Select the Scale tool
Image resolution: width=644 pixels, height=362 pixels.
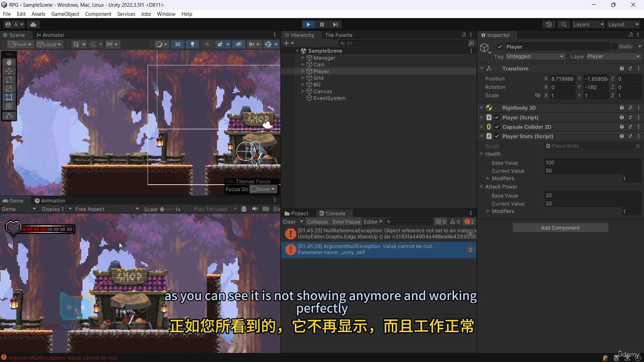9,88
